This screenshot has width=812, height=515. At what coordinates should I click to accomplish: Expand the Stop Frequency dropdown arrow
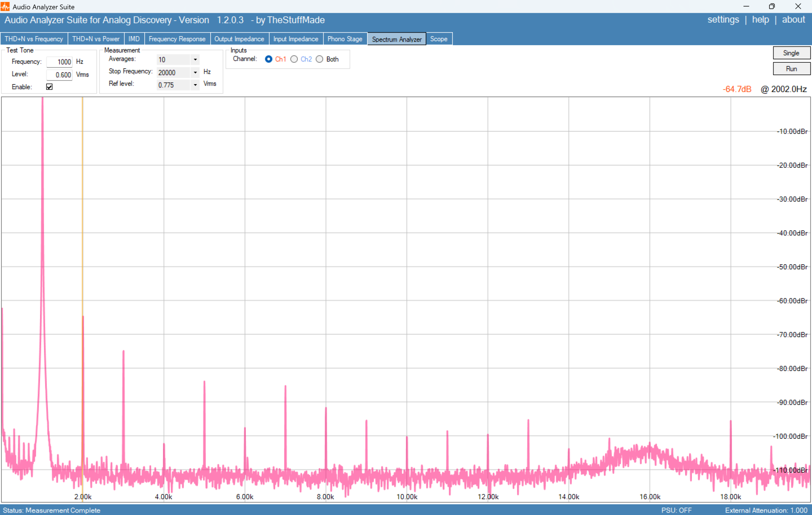195,72
